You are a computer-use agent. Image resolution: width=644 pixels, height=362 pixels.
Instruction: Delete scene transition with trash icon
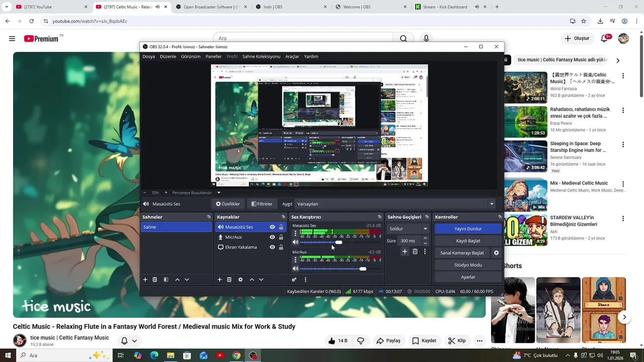click(x=415, y=251)
